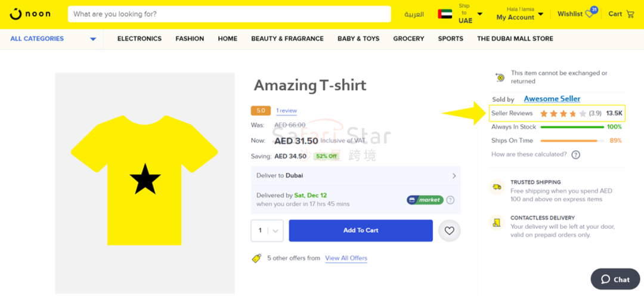The width and height of the screenshot is (644, 307).
Task: Click the View All Offers link
Action: pyautogui.click(x=346, y=258)
